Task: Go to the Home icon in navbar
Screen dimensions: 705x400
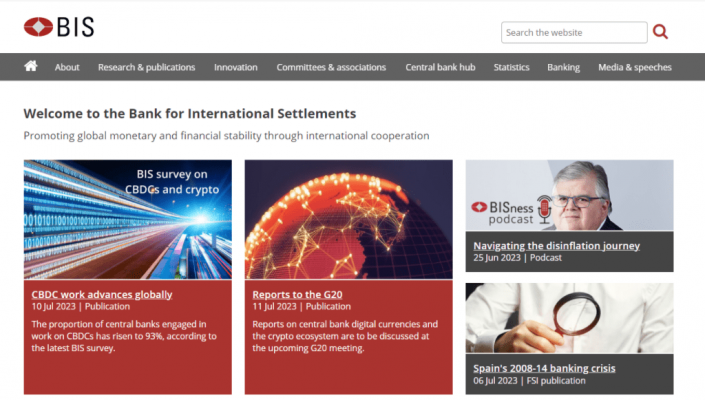Action: (31, 66)
